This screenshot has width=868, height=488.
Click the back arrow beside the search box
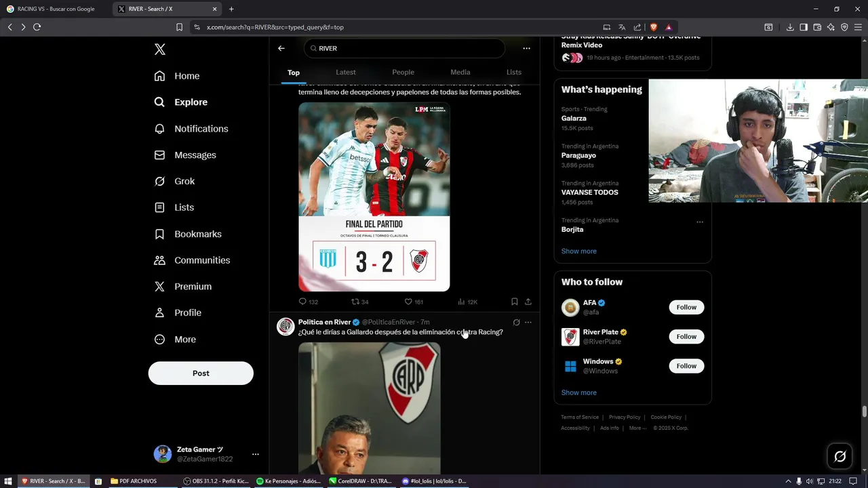pyautogui.click(x=281, y=48)
